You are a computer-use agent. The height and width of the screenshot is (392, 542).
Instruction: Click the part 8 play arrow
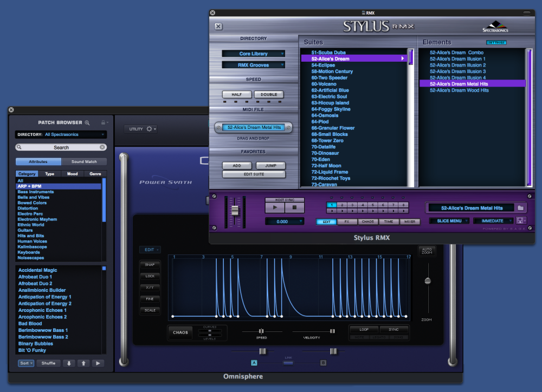click(x=403, y=210)
